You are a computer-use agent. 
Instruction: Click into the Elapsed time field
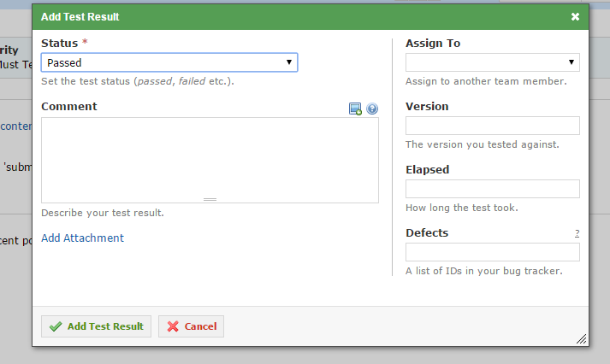493,189
